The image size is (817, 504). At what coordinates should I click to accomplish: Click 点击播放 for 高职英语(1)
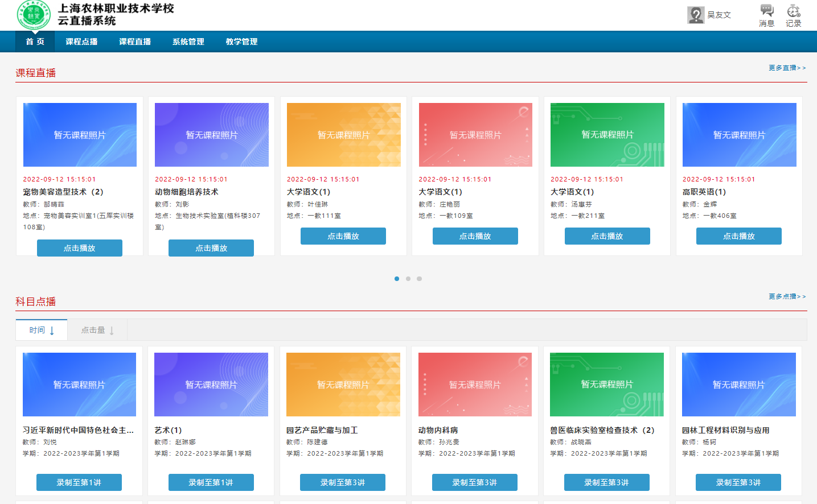[738, 236]
